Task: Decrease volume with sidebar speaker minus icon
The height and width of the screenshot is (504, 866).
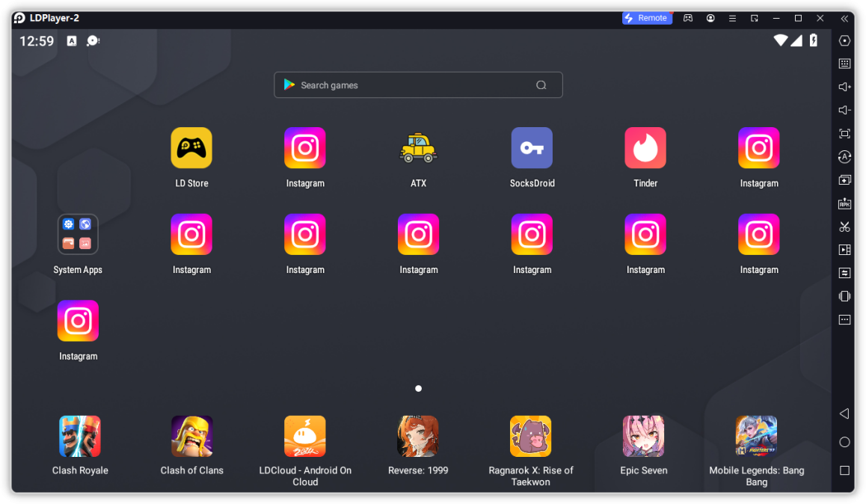Action: 844,110
